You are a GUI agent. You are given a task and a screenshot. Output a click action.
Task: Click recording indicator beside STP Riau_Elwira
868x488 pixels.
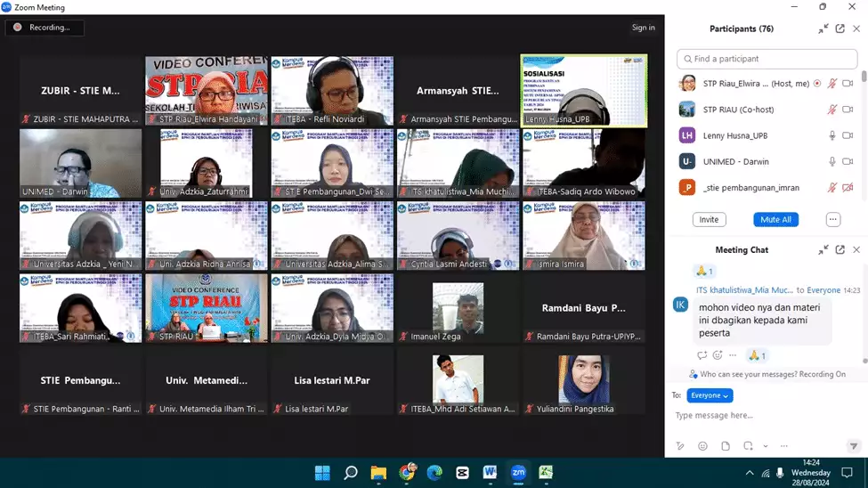pos(817,83)
